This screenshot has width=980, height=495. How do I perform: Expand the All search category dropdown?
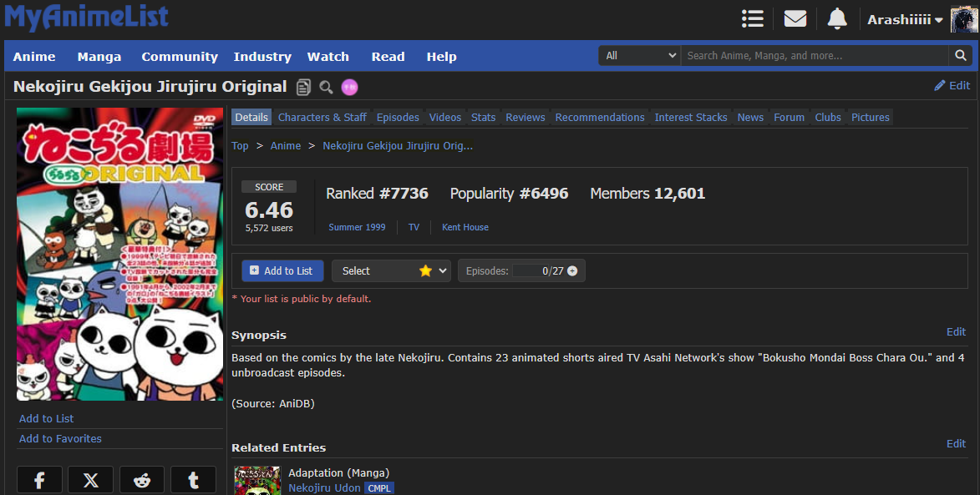[x=640, y=56]
